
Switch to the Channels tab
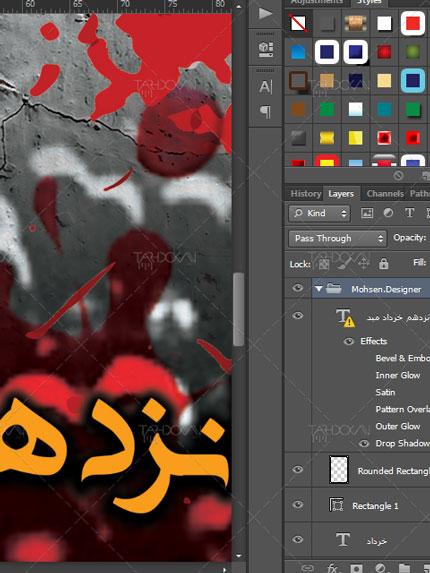pyautogui.click(x=385, y=193)
